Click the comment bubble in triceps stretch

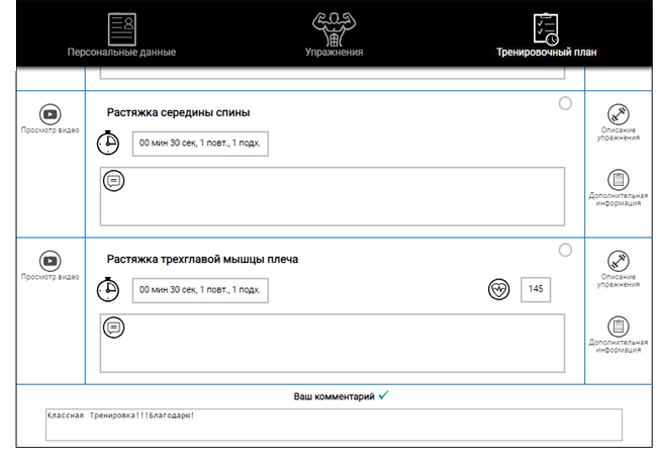click(x=114, y=328)
